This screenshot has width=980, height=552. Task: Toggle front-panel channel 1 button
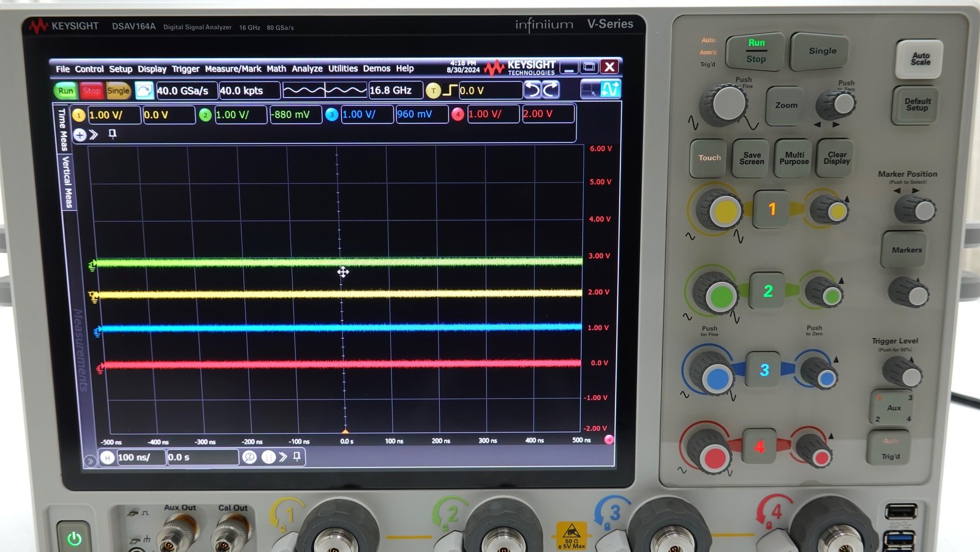click(x=771, y=210)
